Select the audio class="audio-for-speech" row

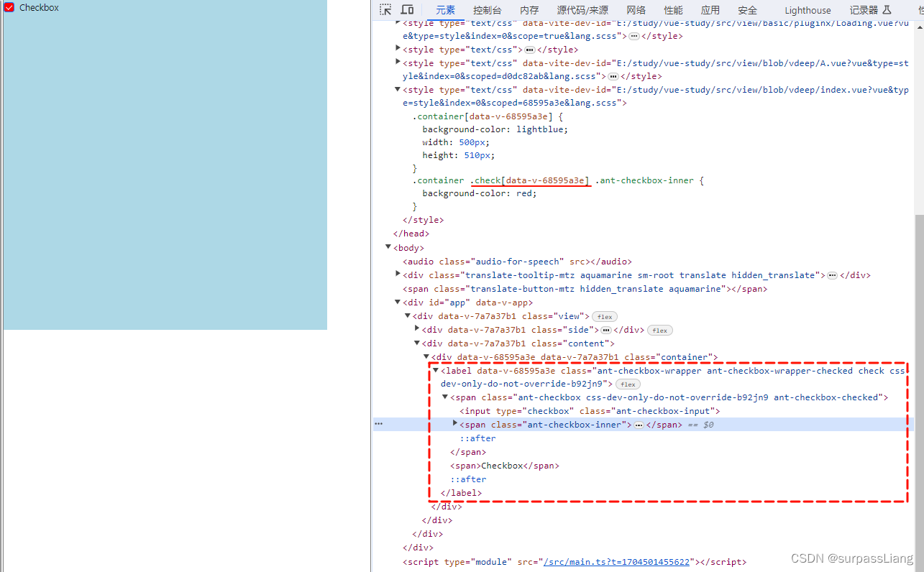click(517, 262)
